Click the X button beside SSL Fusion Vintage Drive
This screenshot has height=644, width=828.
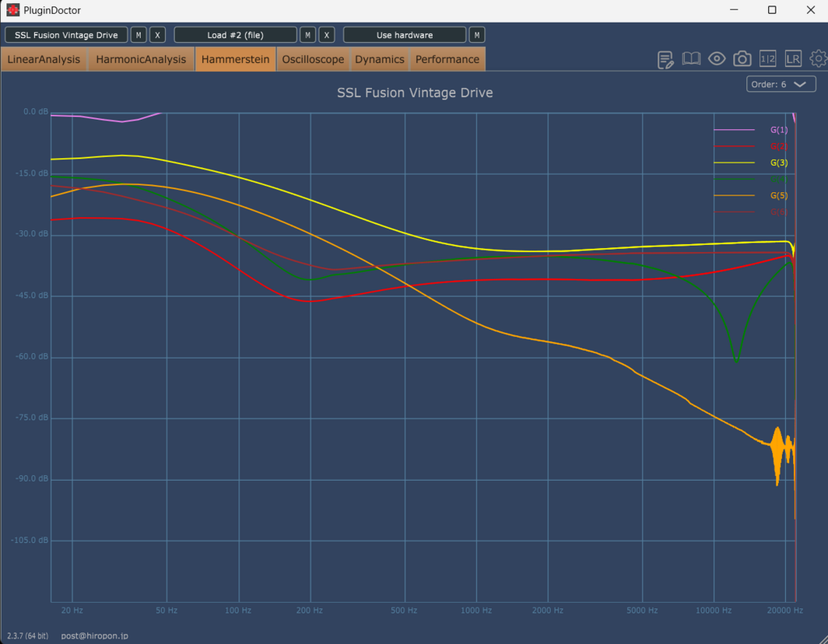click(x=158, y=35)
